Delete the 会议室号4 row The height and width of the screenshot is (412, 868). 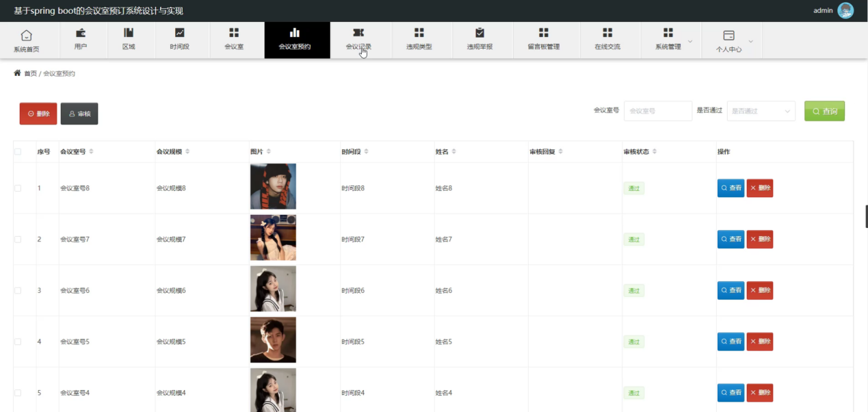click(x=760, y=393)
